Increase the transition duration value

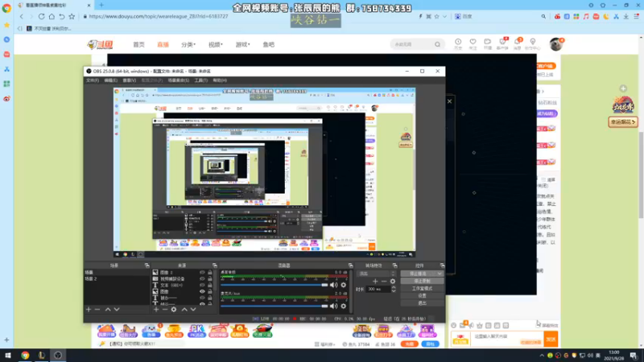click(394, 287)
